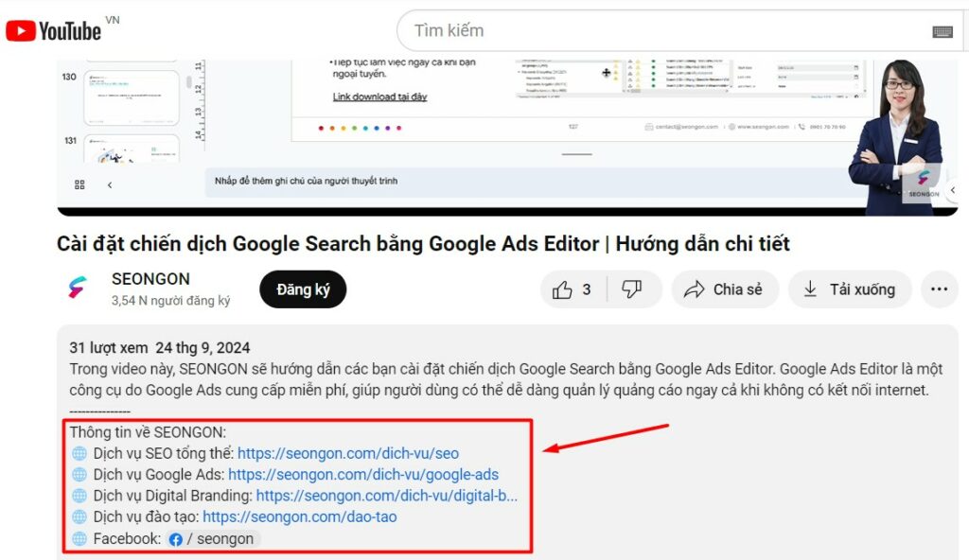
Task: Click the grid view icon in slide panel
Action: pos(79,184)
